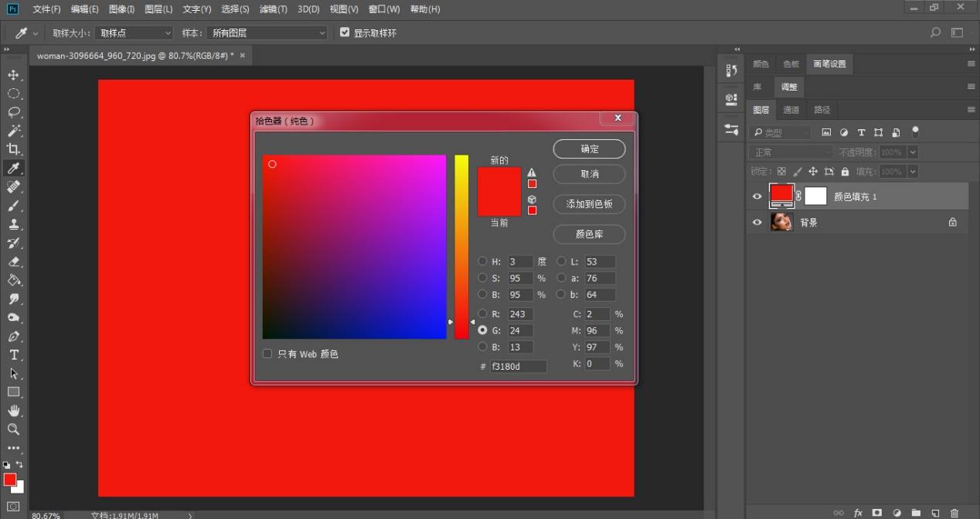Open the eyedropper tool preset arrow

(36, 33)
